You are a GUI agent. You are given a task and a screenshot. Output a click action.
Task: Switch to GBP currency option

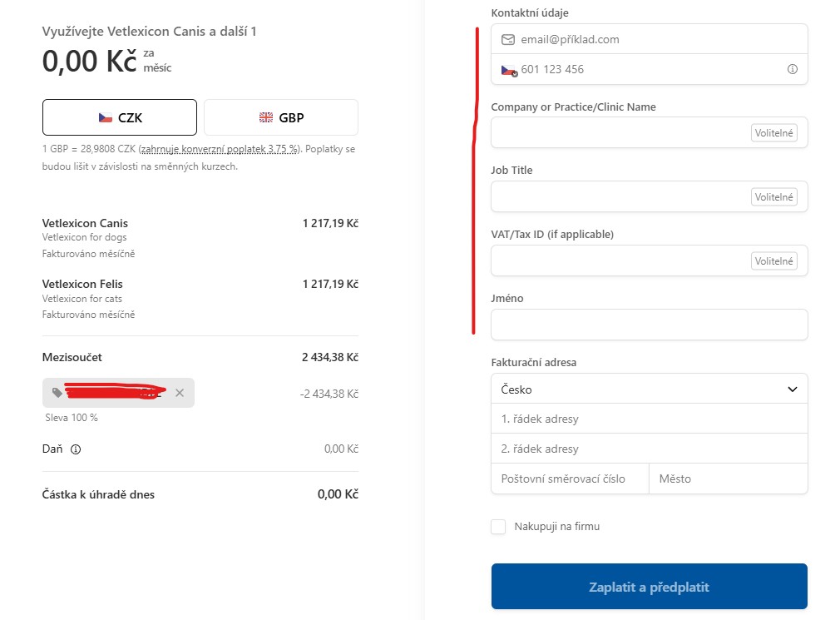281,117
